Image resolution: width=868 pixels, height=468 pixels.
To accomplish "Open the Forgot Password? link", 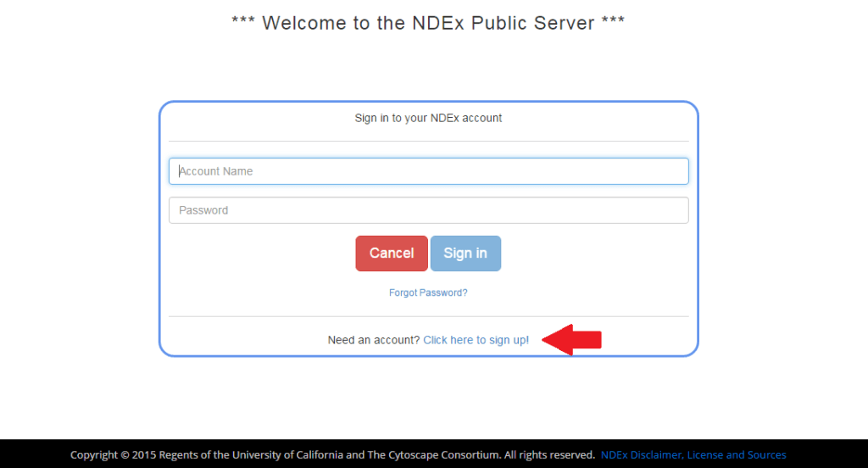I will tap(428, 292).
